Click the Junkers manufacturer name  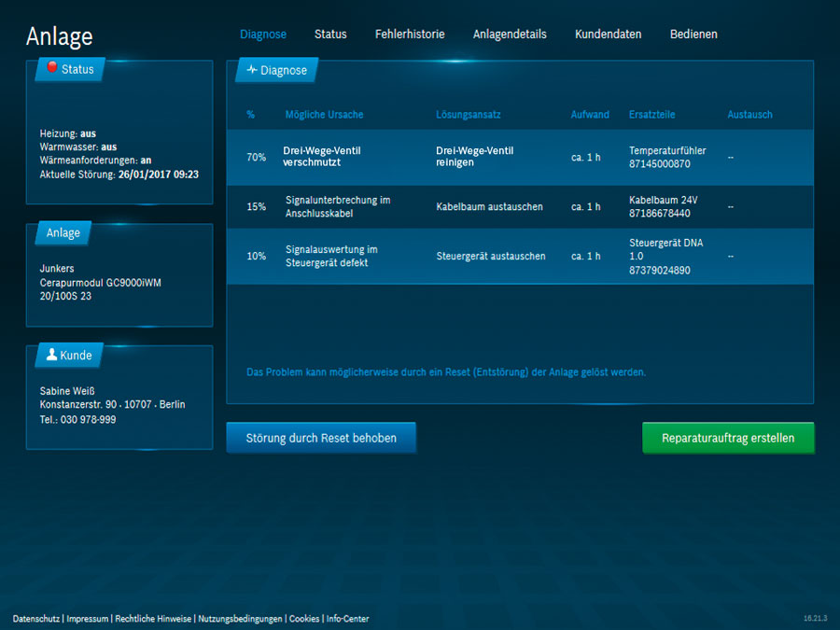(57, 269)
